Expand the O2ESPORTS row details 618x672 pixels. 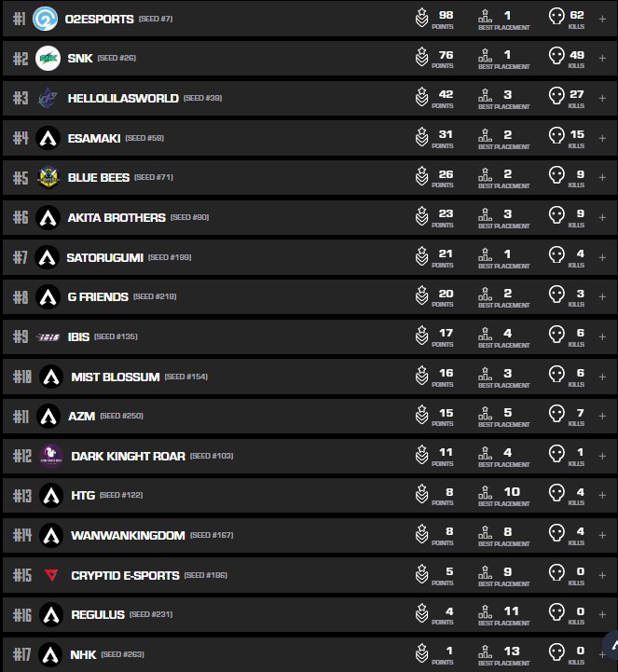pyautogui.click(x=602, y=19)
